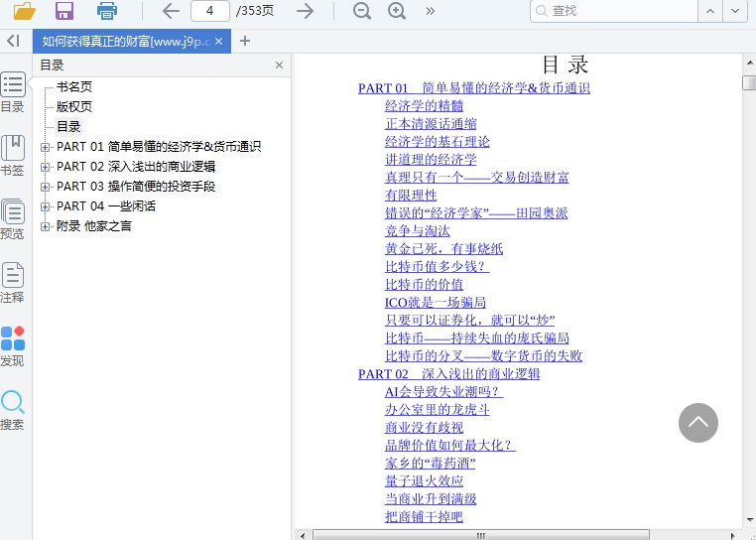The image size is (756, 540).
Task: Open 比特币的价值 link
Action: [x=424, y=284]
